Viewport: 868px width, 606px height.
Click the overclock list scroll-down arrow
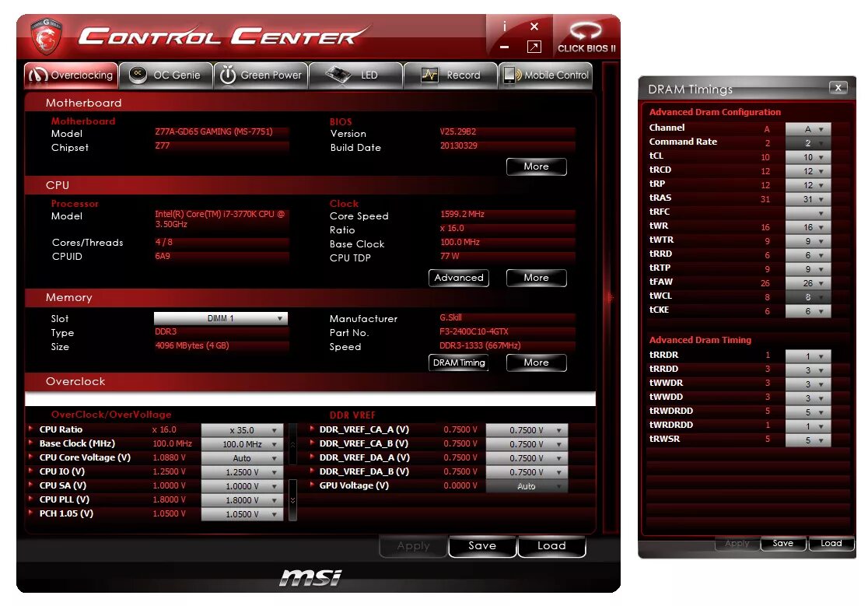coord(293,500)
